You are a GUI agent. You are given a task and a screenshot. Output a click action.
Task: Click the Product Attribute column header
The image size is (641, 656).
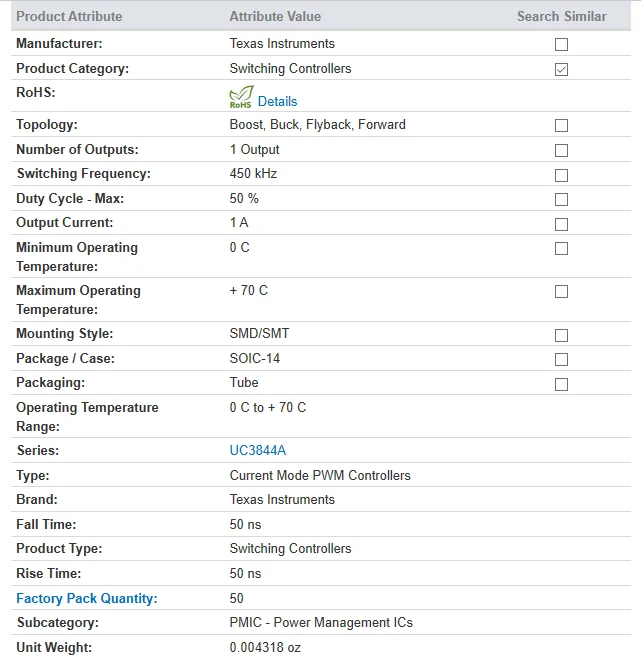[69, 16]
